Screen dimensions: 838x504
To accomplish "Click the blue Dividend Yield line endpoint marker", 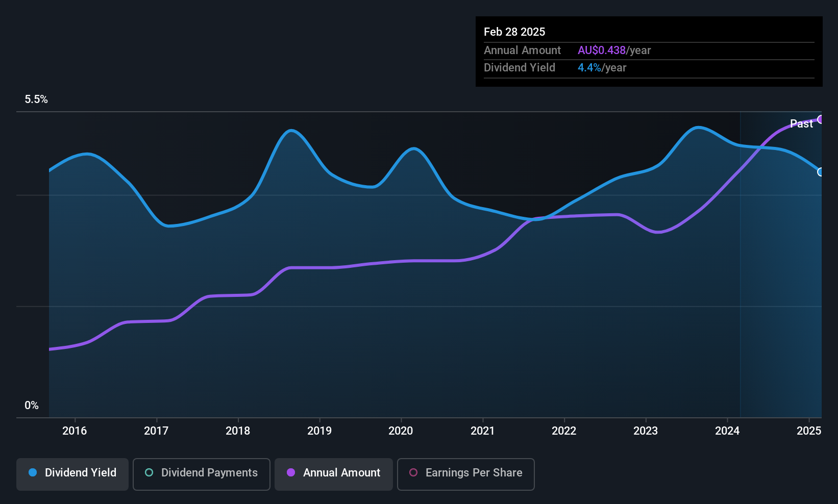I will click(821, 172).
